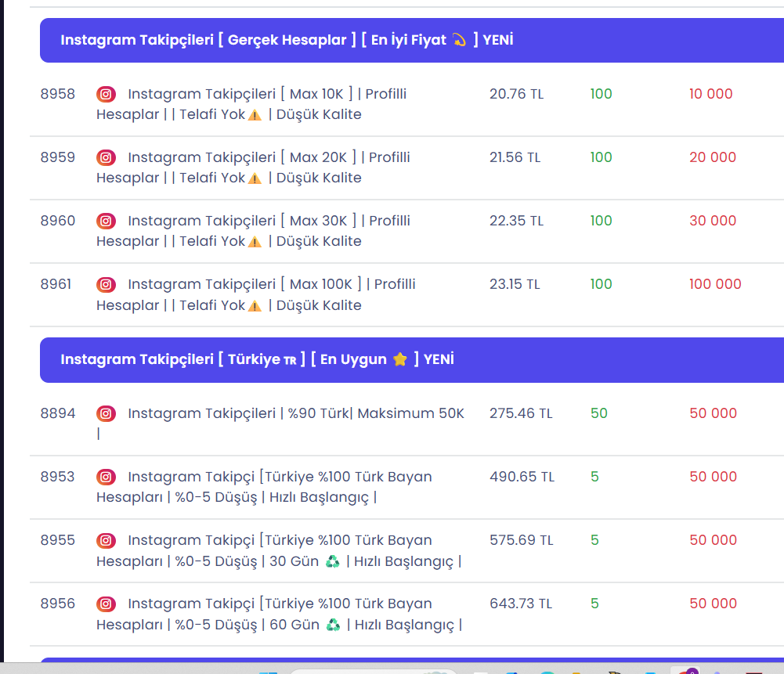Click Instagram icon in service row 8959

106,157
